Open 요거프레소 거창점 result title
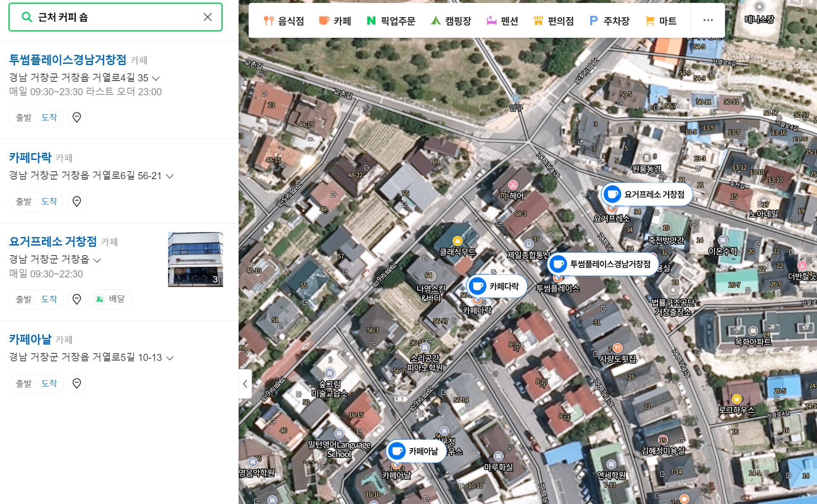 point(53,241)
